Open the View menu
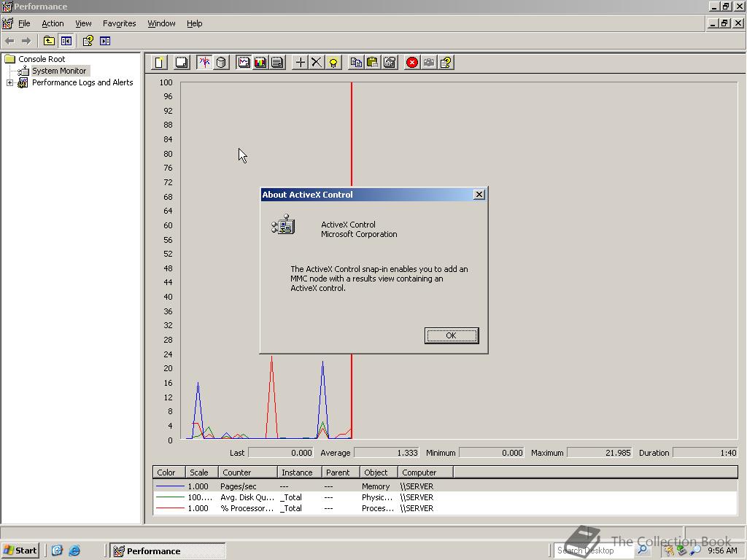Image resolution: width=747 pixels, height=560 pixels. pyautogui.click(x=83, y=23)
